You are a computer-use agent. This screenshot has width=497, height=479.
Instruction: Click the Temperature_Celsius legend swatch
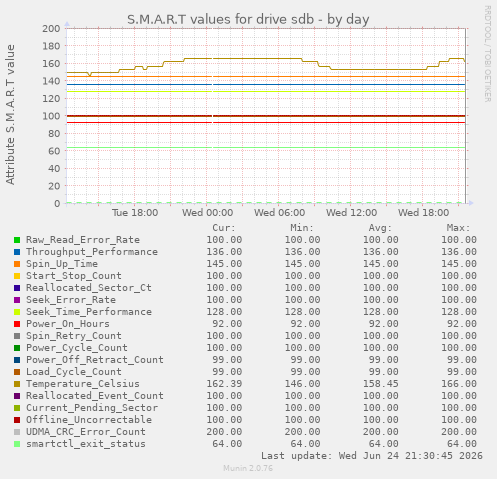[x=17, y=384]
